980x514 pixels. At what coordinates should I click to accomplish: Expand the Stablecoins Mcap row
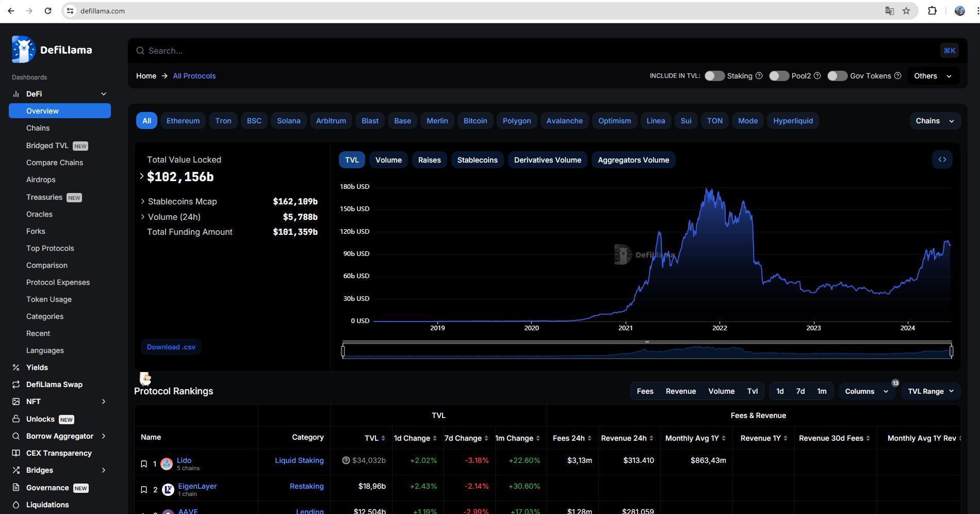143,201
